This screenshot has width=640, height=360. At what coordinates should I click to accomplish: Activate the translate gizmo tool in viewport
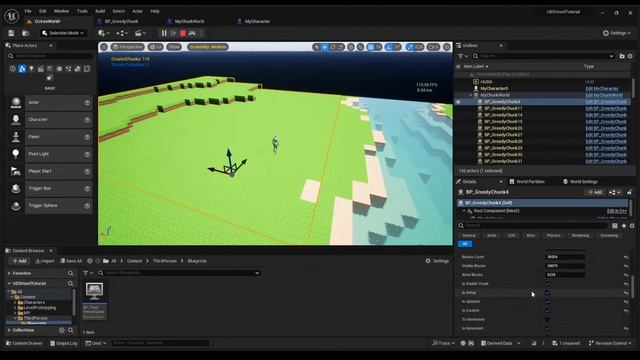[x=325, y=47]
